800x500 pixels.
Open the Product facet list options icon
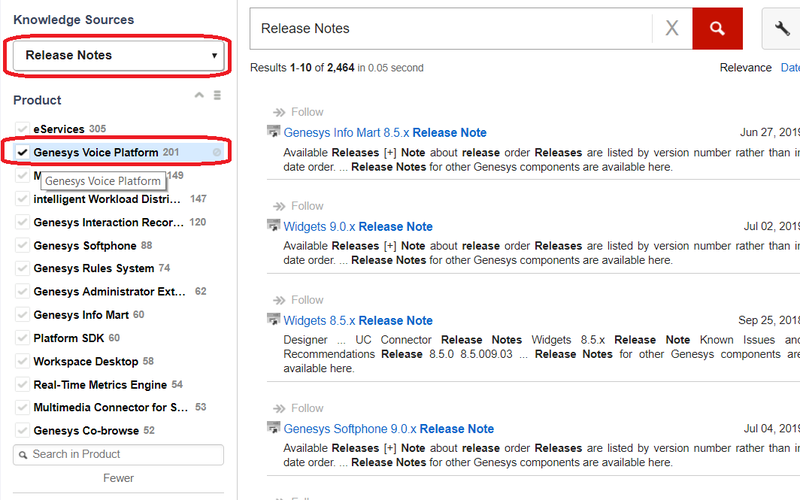pos(217,95)
